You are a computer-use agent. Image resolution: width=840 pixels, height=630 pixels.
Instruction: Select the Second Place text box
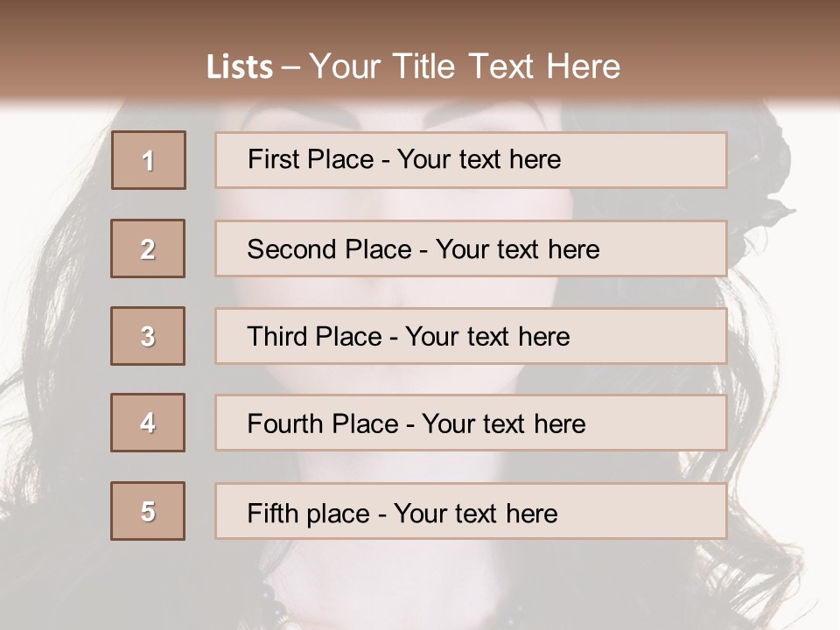[x=471, y=248]
